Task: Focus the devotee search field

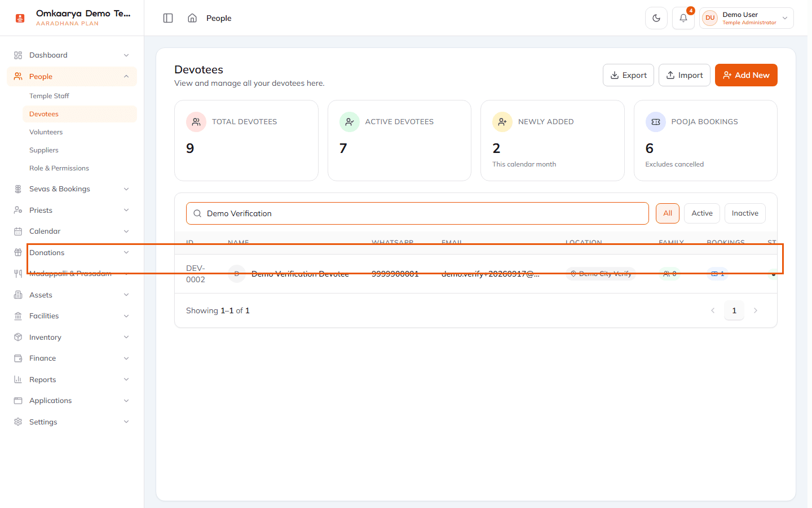Action: tap(417, 213)
